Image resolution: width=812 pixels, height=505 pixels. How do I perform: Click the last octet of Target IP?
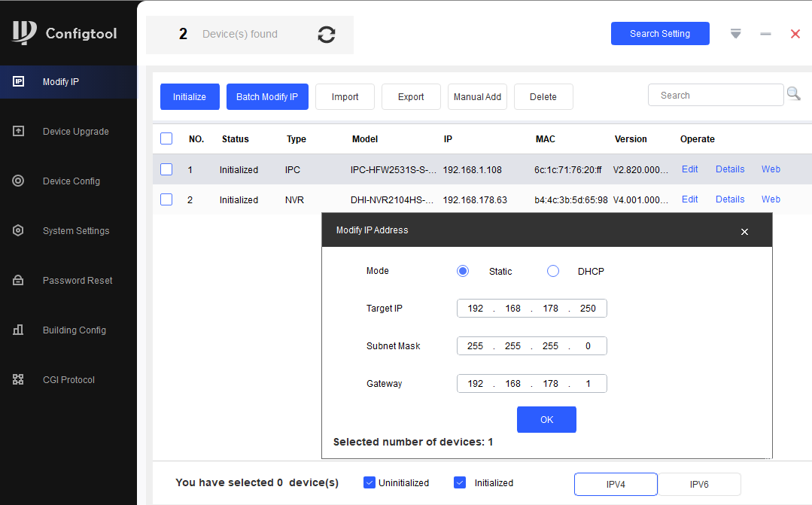tap(588, 309)
